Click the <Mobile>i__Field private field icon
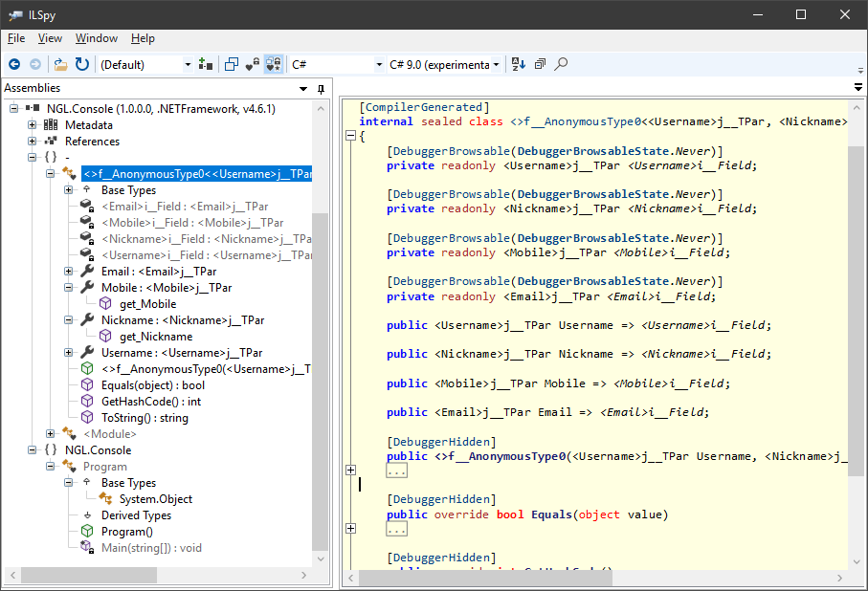Image resolution: width=868 pixels, height=591 pixels. click(87, 223)
